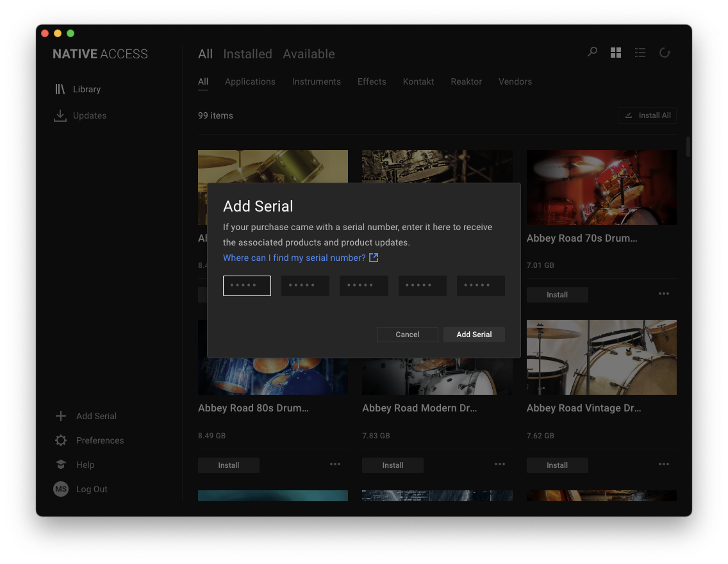Select the All category filter tab
This screenshot has height=564, width=728.
click(203, 81)
